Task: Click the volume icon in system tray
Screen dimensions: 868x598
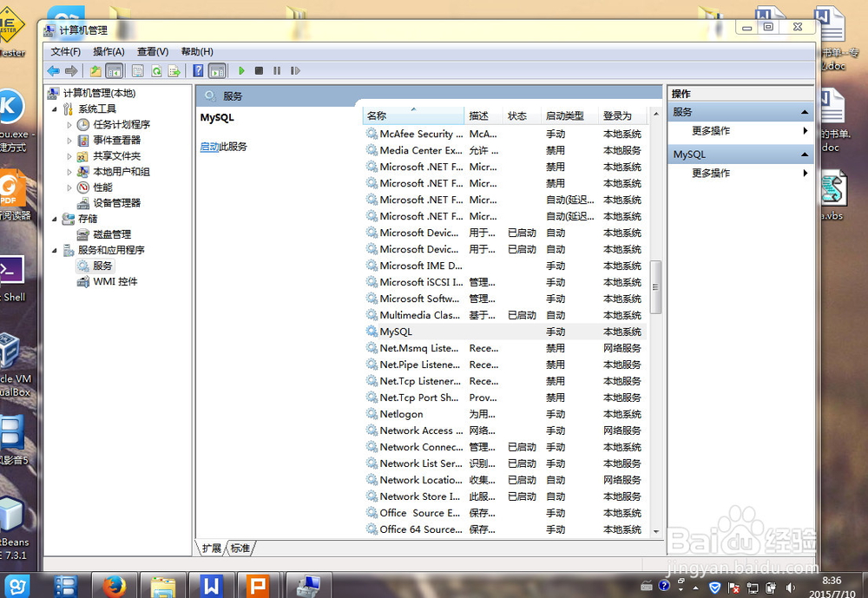Action: pos(791,588)
